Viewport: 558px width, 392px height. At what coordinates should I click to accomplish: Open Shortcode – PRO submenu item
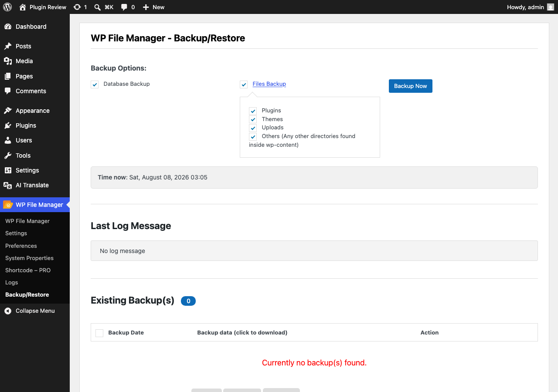(x=28, y=270)
